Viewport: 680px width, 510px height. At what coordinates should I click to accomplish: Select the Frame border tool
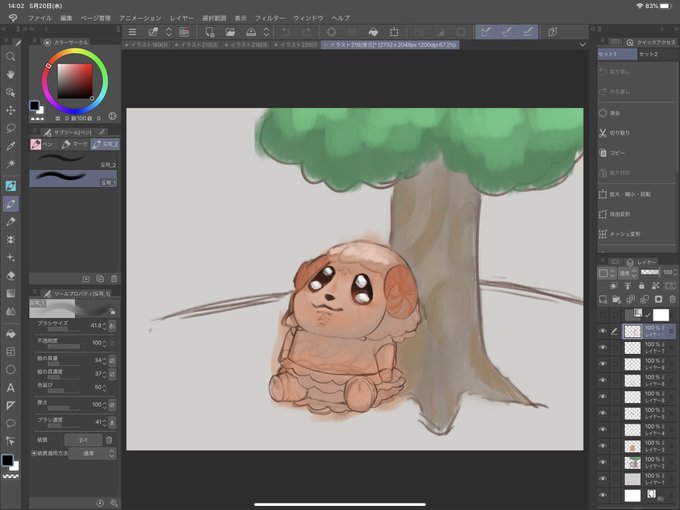click(x=10, y=352)
